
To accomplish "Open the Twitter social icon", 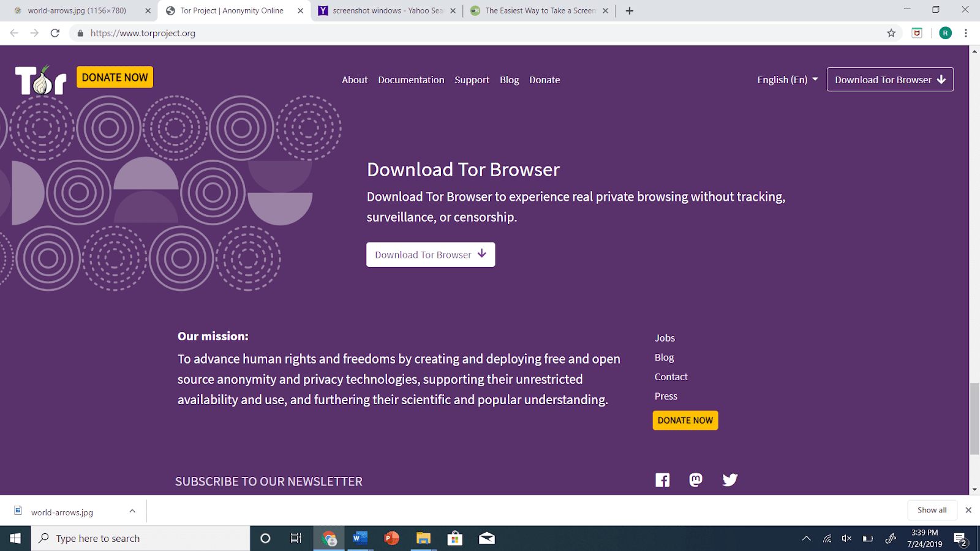I will click(x=729, y=480).
